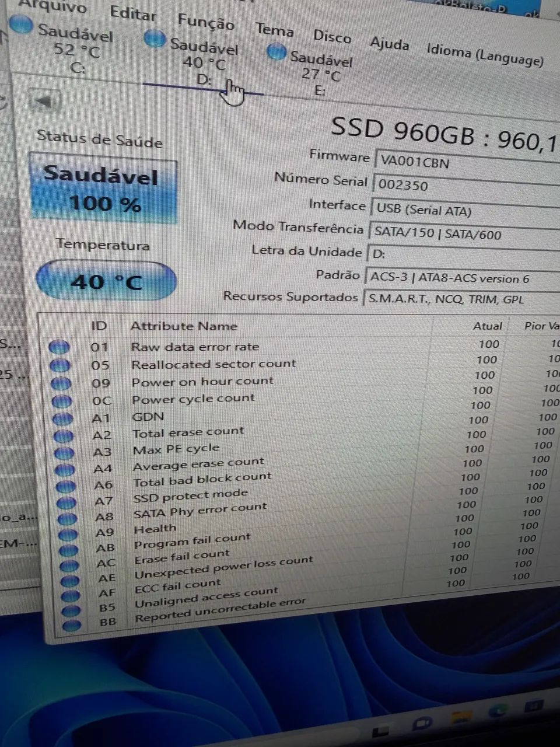
Task: Click the previous disk arrow button
Action: [44, 102]
